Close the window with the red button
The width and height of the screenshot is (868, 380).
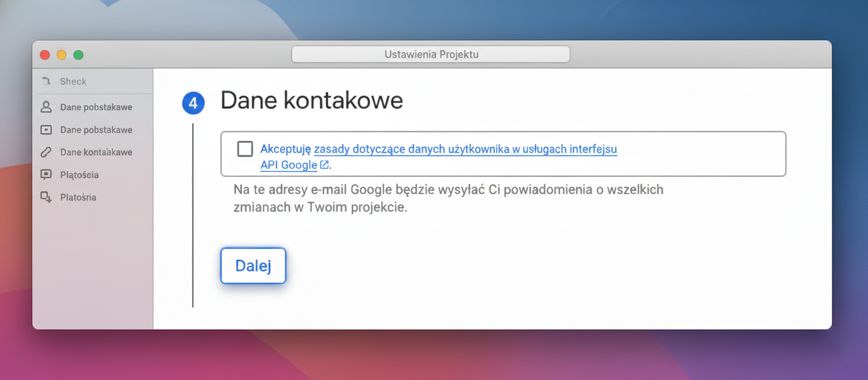pyautogui.click(x=45, y=55)
